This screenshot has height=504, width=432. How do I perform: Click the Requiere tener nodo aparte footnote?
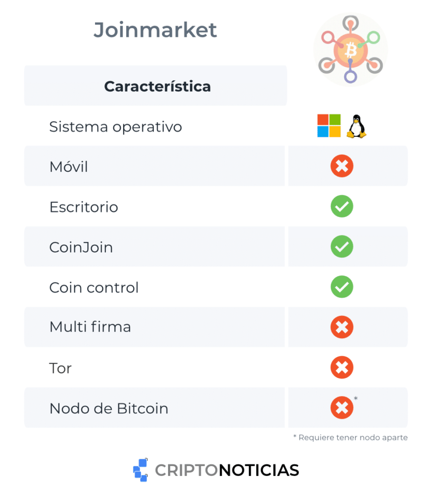click(x=350, y=438)
